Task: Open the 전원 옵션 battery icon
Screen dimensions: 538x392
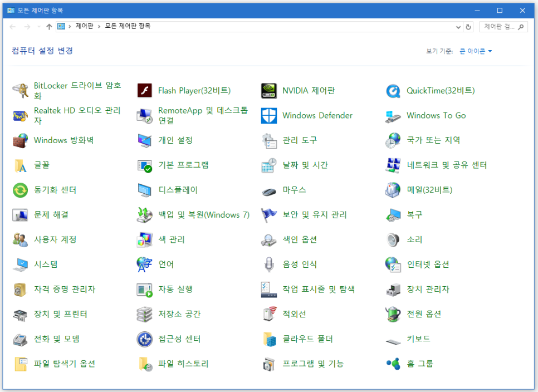Action: click(x=393, y=314)
